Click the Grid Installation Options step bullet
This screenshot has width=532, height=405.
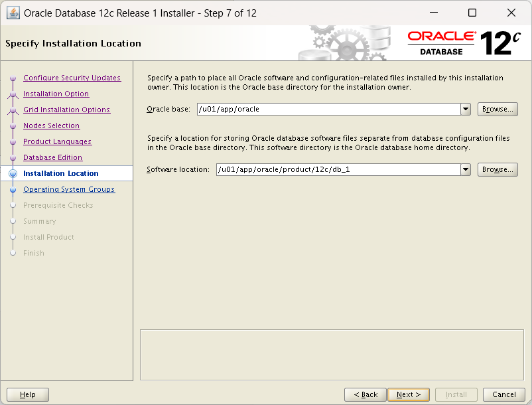(x=13, y=110)
